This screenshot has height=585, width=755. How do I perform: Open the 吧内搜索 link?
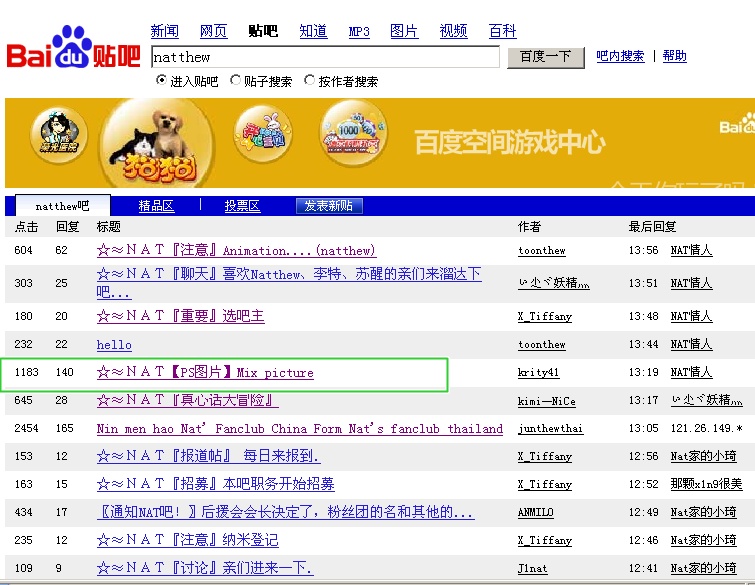pyautogui.click(x=620, y=56)
